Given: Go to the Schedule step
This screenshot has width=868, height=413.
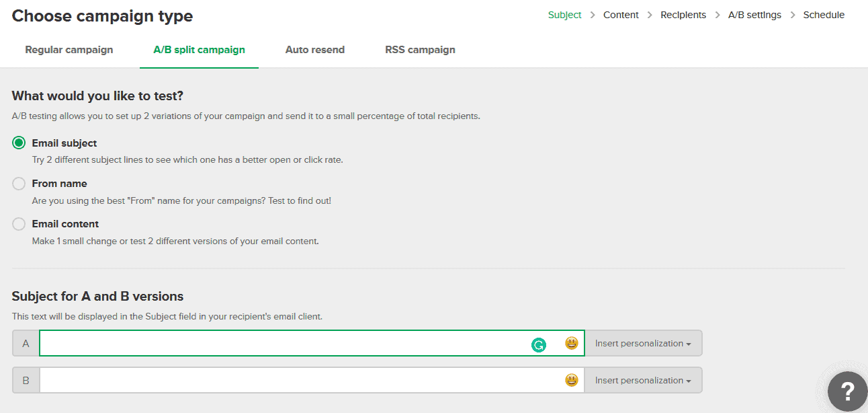Looking at the screenshot, I should point(824,14).
